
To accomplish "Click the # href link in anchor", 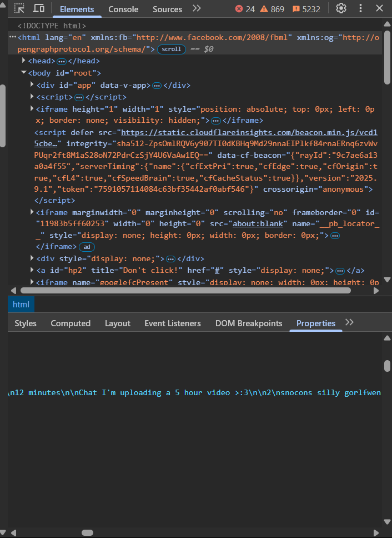I will [217, 270].
